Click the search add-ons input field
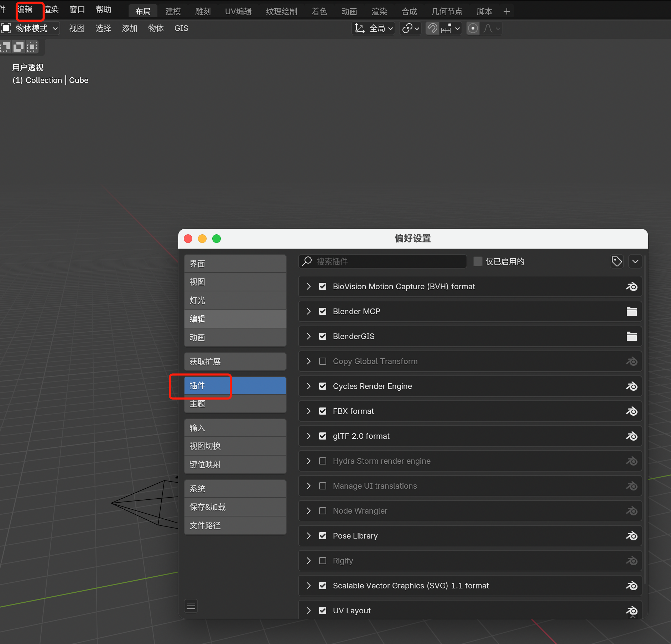Viewport: 671px width, 644px height. point(383,261)
